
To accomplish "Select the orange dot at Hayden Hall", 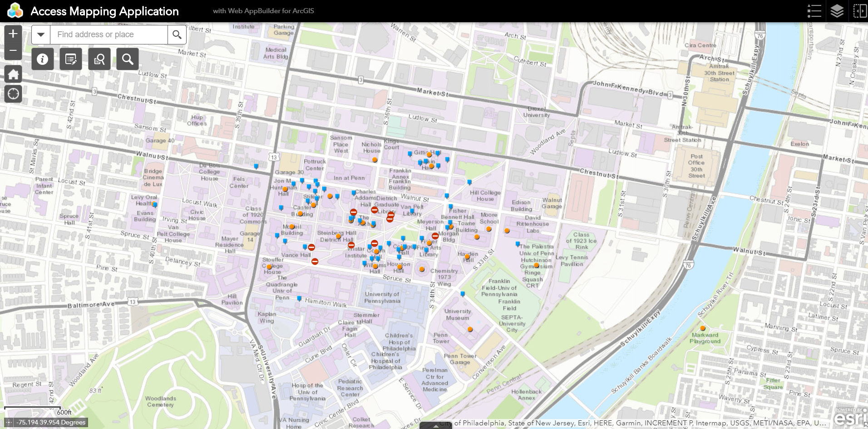I will (x=467, y=257).
